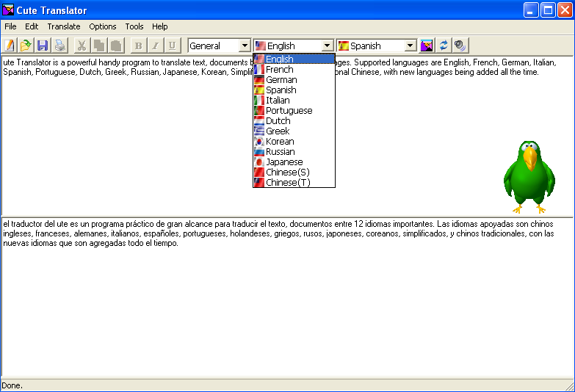Open the File menu
The width and height of the screenshot is (575, 392).
(10, 26)
